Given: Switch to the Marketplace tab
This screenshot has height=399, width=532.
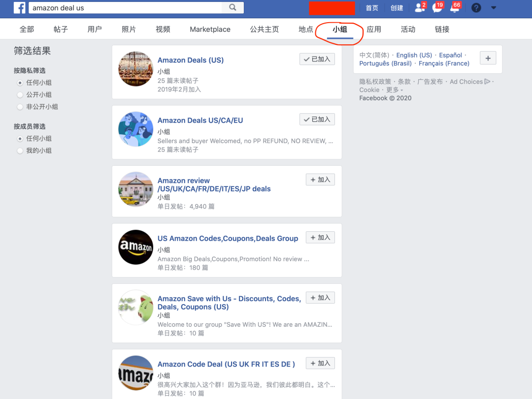Looking at the screenshot, I should [x=210, y=29].
